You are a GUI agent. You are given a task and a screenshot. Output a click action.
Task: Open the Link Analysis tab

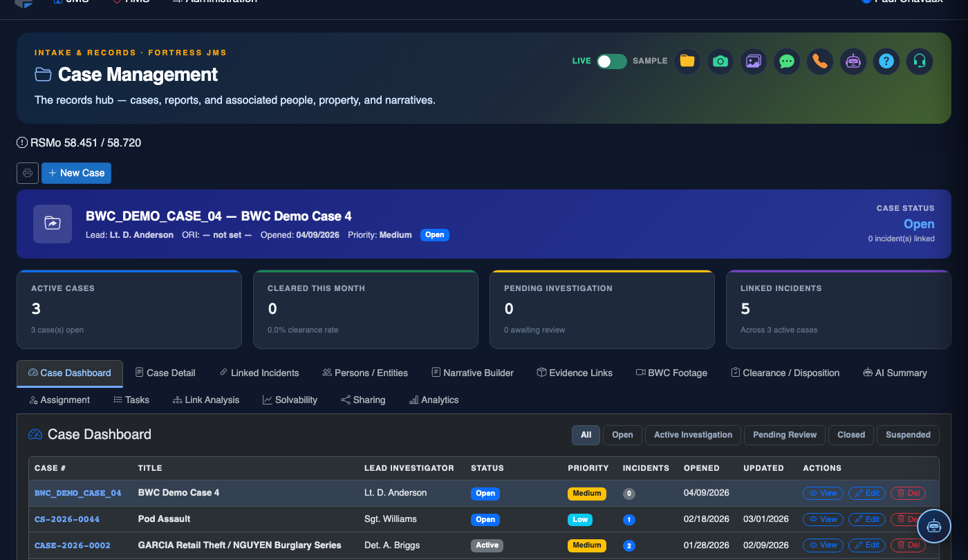click(206, 400)
